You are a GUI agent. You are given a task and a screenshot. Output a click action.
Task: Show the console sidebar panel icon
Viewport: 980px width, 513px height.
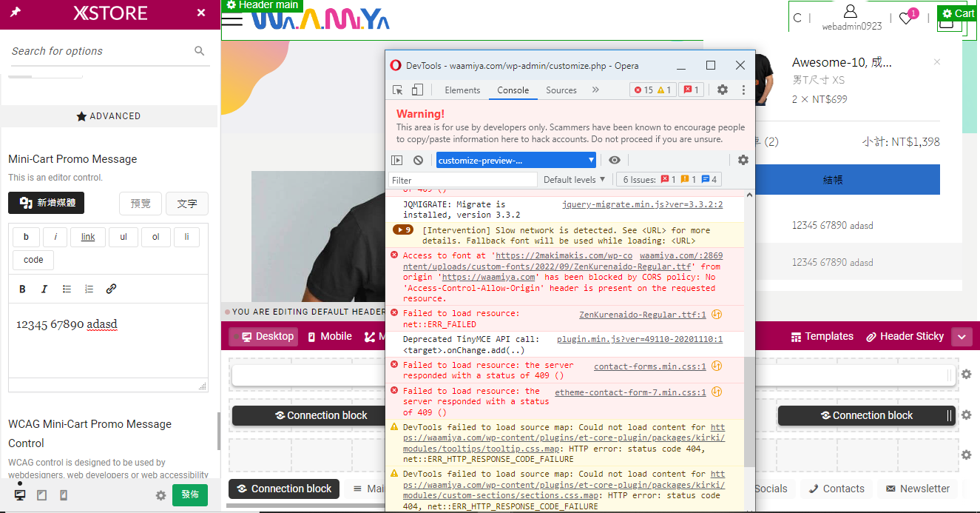(x=397, y=160)
